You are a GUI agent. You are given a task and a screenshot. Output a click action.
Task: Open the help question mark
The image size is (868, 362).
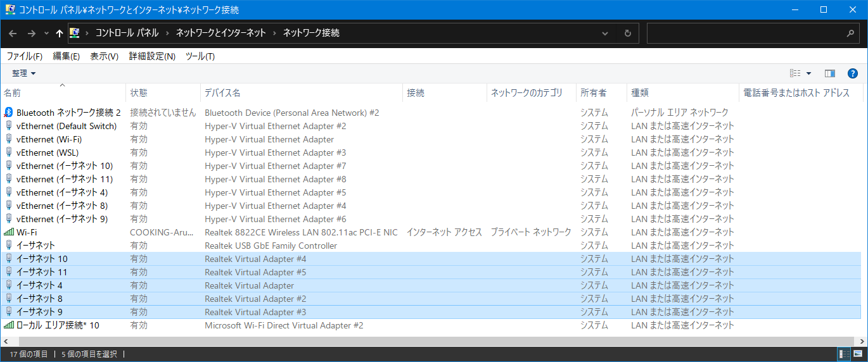pyautogui.click(x=853, y=73)
